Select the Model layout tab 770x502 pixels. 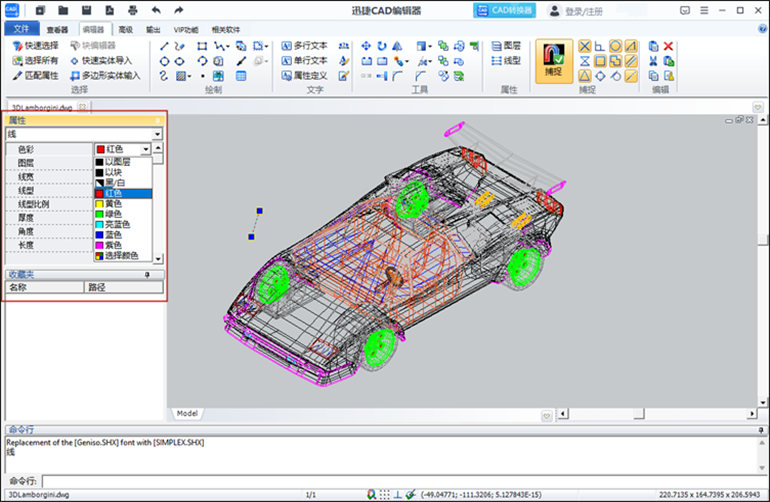coord(187,414)
